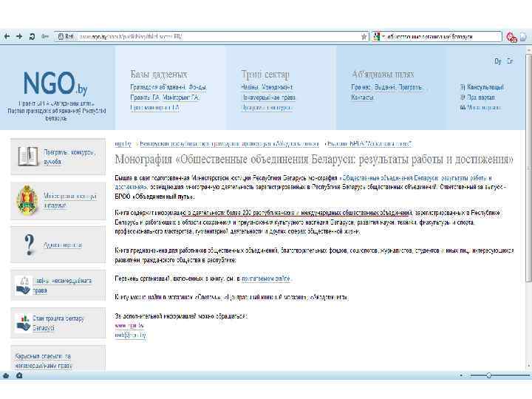Open the Кантакты link
The width and height of the screenshot is (532, 399).
tap(363, 98)
